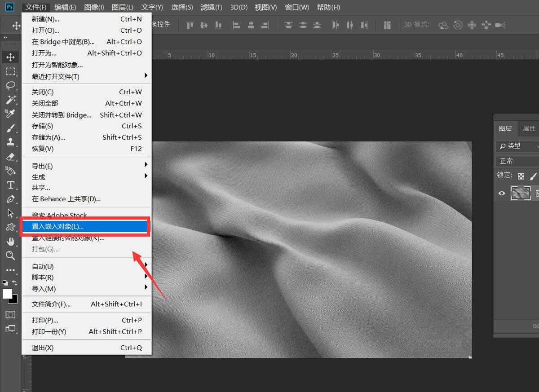Select the Hand tool
This screenshot has width=539, height=392.
pyautogui.click(x=10, y=242)
